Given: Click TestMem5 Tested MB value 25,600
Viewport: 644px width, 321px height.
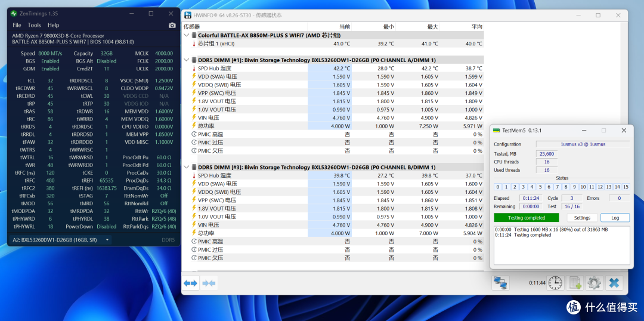Looking at the screenshot, I should point(547,154).
